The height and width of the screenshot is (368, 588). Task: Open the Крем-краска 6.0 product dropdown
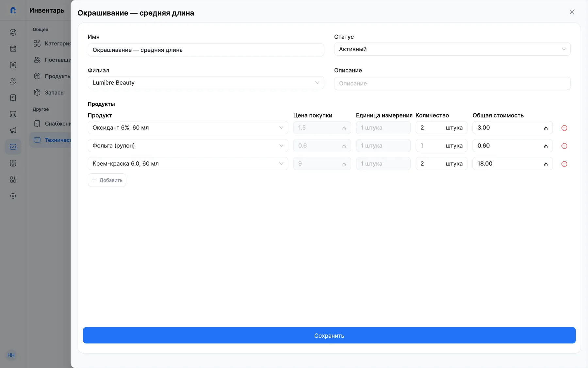188,164
